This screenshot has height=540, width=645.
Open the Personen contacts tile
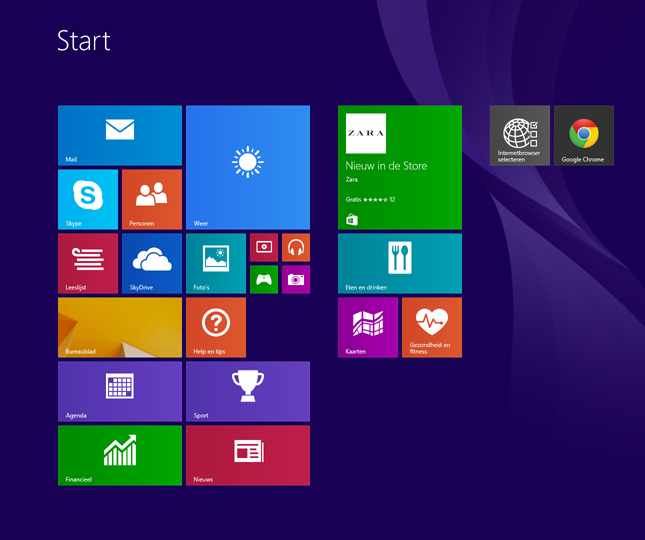tap(152, 199)
